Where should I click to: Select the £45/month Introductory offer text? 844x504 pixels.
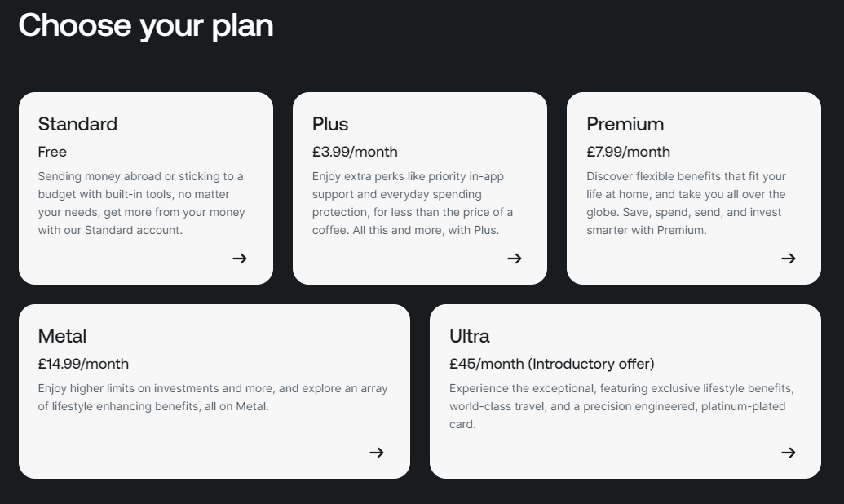click(x=552, y=364)
